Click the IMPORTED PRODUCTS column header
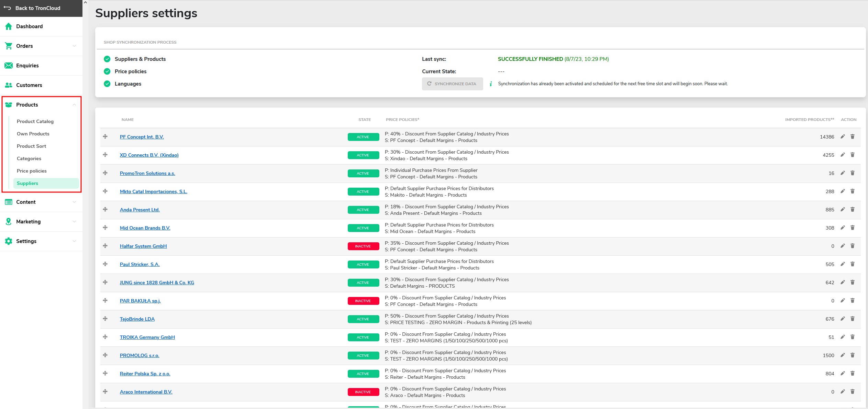Screen dimensions: 868x409 click(810, 120)
